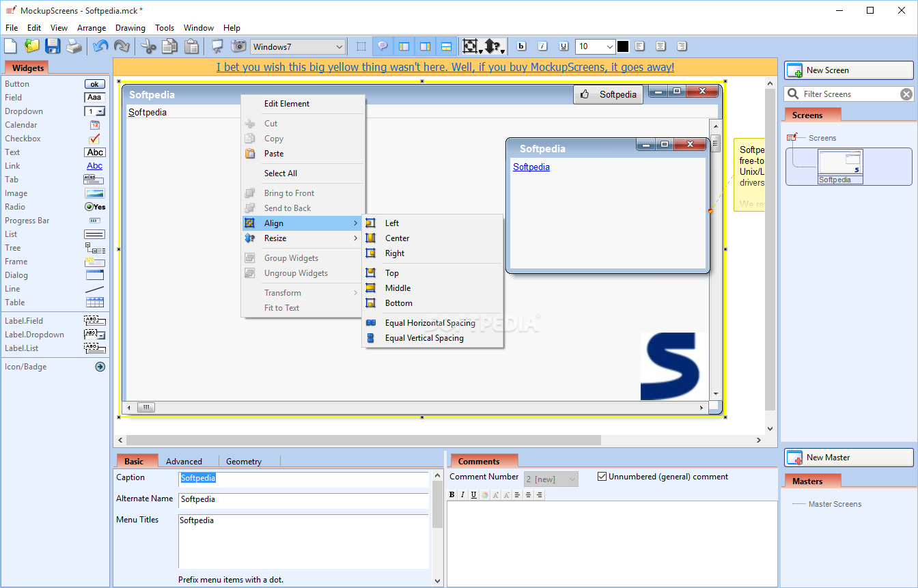Toggle italic in main toolbar
This screenshot has height=588, width=918.
(x=542, y=46)
